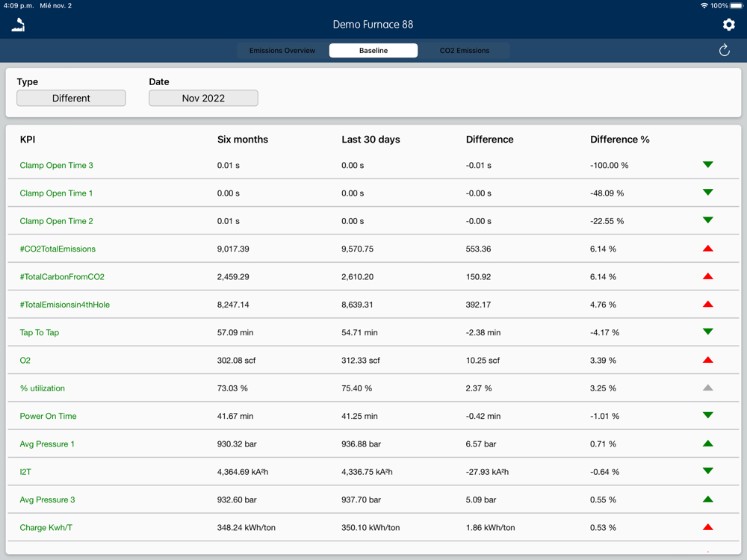Image resolution: width=747 pixels, height=560 pixels.
Task: Open the settings gear icon
Action: click(728, 25)
